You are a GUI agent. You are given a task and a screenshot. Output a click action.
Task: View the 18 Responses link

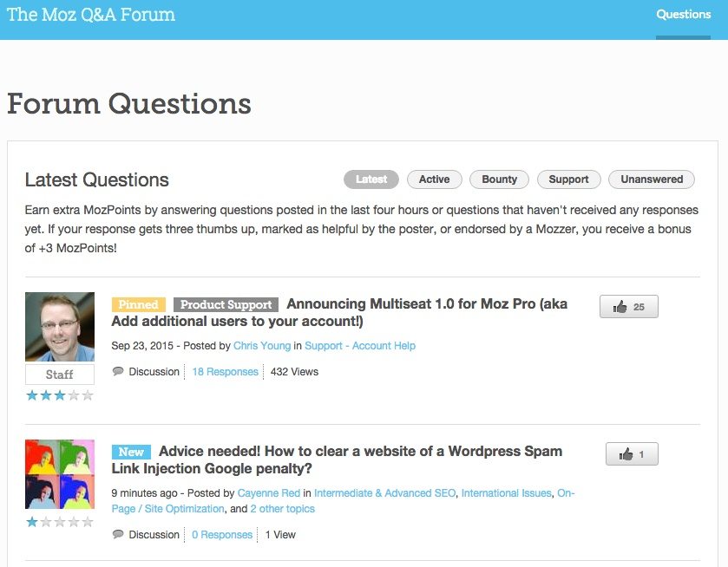pyautogui.click(x=226, y=372)
